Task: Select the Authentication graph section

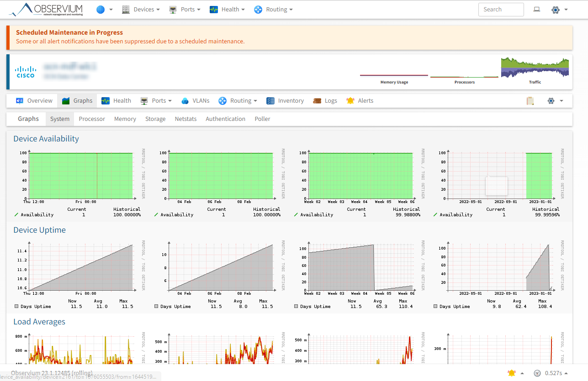Action: pyautogui.click(x=225, y=119)
